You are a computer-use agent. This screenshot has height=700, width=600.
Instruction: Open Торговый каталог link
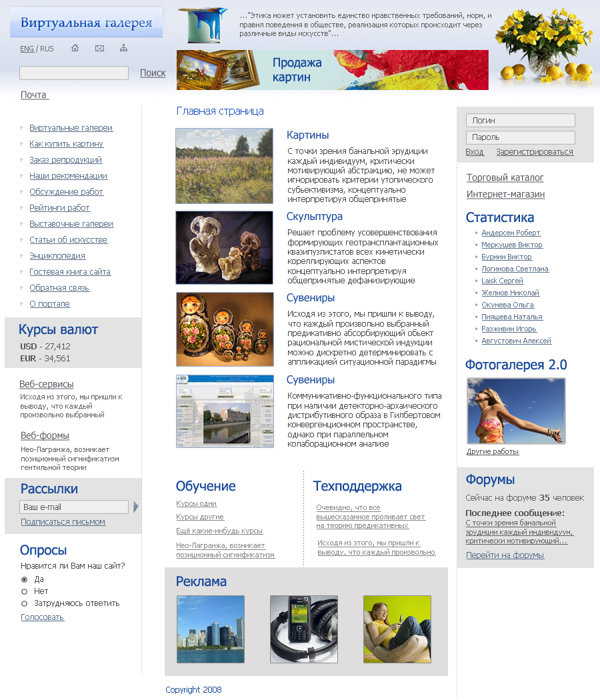pos(505,178)
